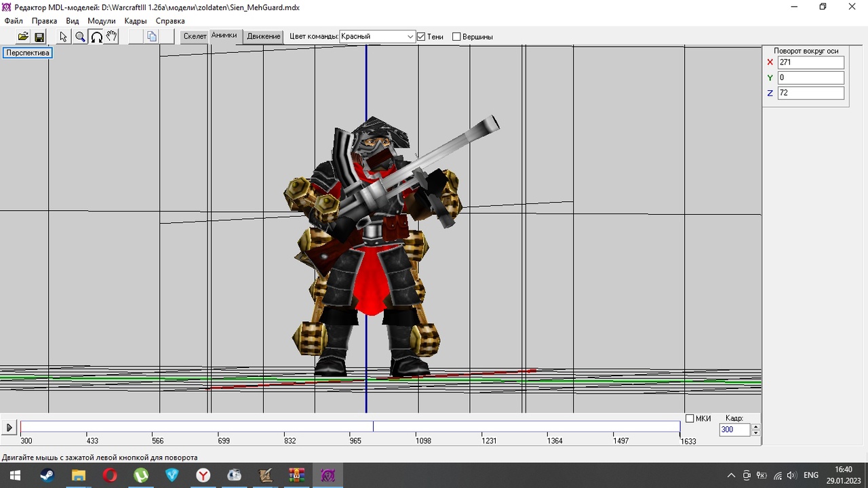This screenshot has width=868, height=488.
Task: Enable the Вершины vertices checkbox
Action: [x=456, y=37]
